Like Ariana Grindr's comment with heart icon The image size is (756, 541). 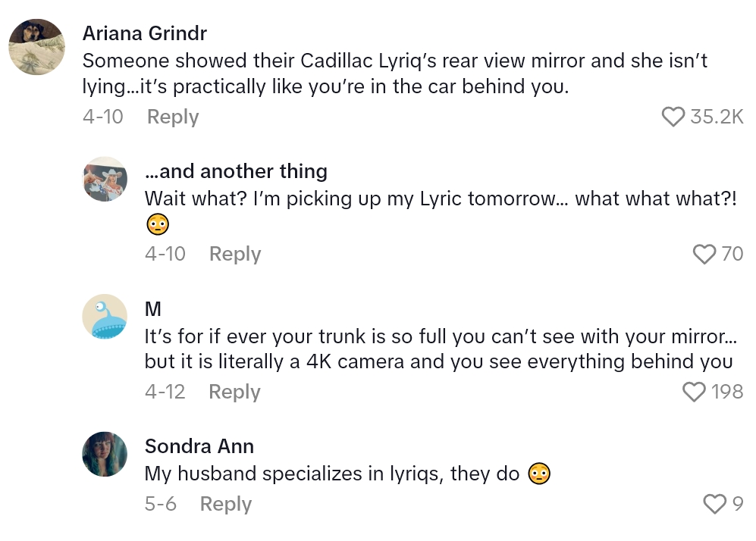tap(673, 117)
